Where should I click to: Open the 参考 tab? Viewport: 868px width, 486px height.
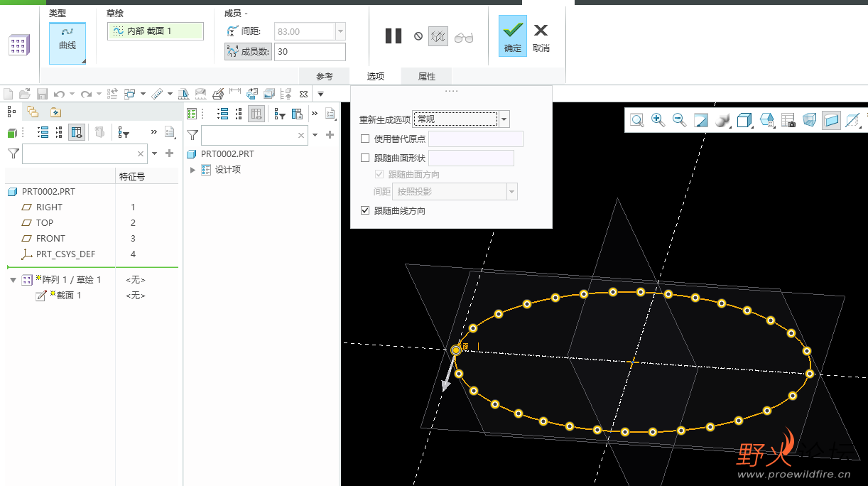pyautogui.click(x=325, y=76)
